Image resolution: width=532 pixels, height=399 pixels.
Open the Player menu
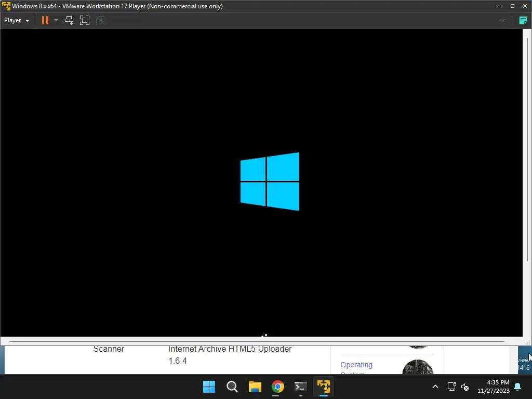[16, 20]
